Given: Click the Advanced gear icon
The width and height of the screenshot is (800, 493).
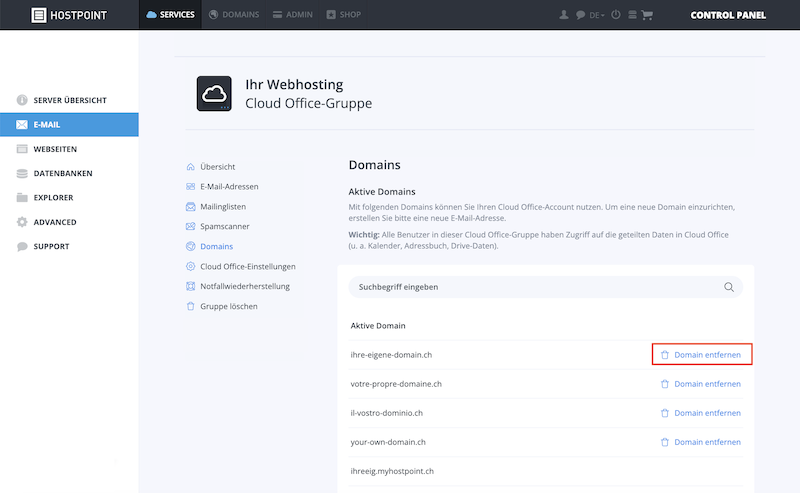Looking at the screenshot, I should click(22, 222).
